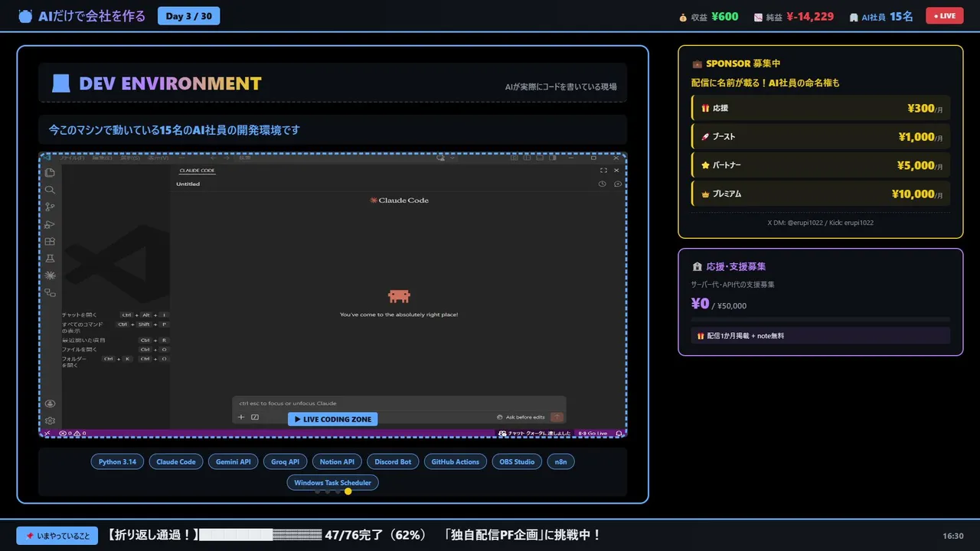This screenshot has width=980, height=551.
Task: Open the 選択(S) menu in VS Code
Action: click(130, 158)
